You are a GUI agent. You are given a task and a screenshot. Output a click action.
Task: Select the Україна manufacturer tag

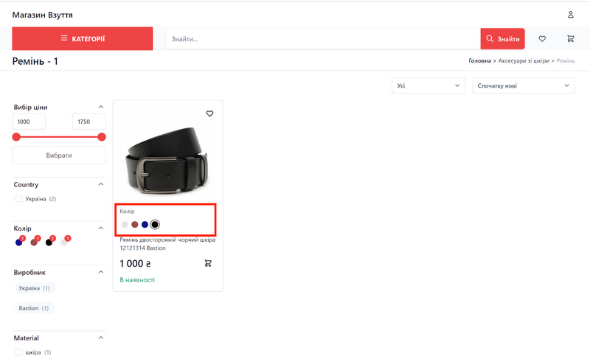pyautogui.click(x=35, y=288)
